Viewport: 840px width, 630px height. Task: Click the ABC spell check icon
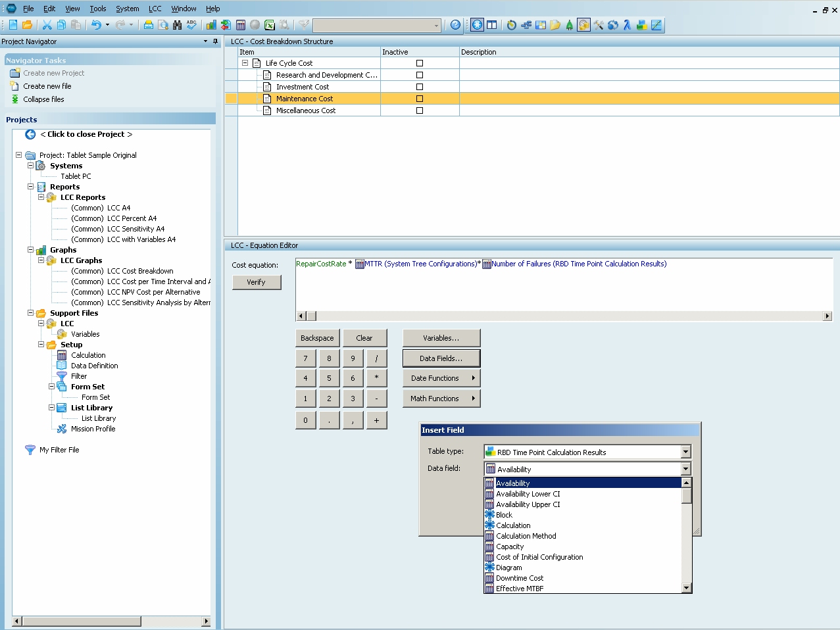[191, 24]
